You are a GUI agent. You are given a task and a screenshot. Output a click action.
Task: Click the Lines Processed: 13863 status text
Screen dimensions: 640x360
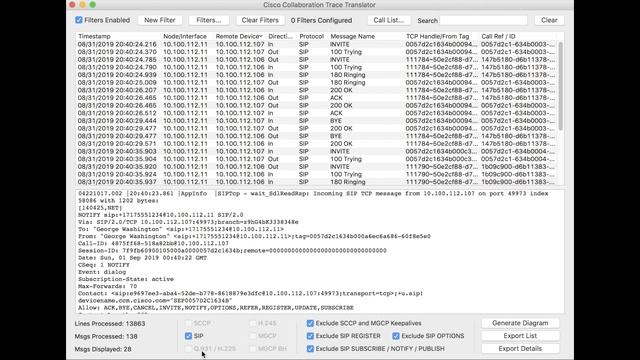click(110, 324)
